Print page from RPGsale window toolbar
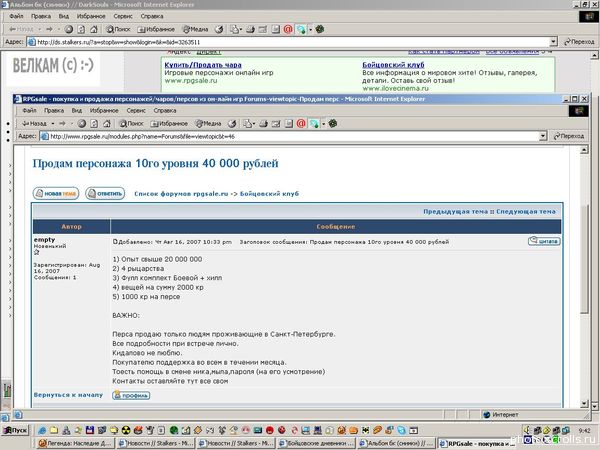Image resolution: width=600 pixels, height=450 pixels. [263, 124]
